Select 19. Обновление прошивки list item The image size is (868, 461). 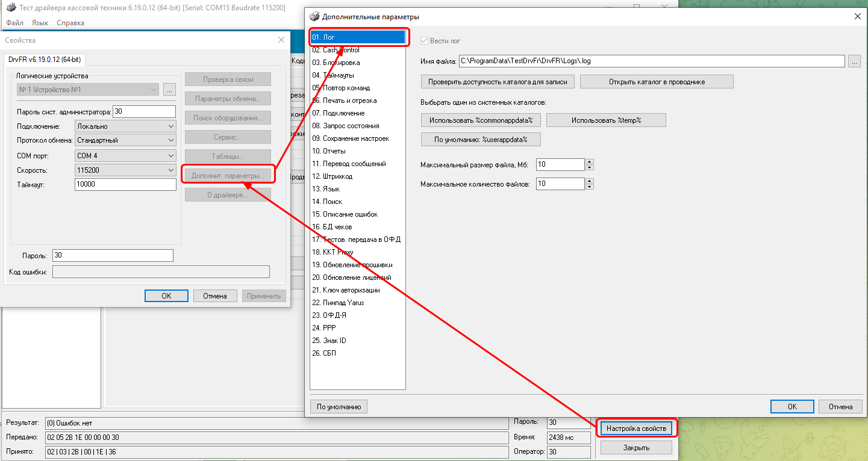[x=352, y=265]
